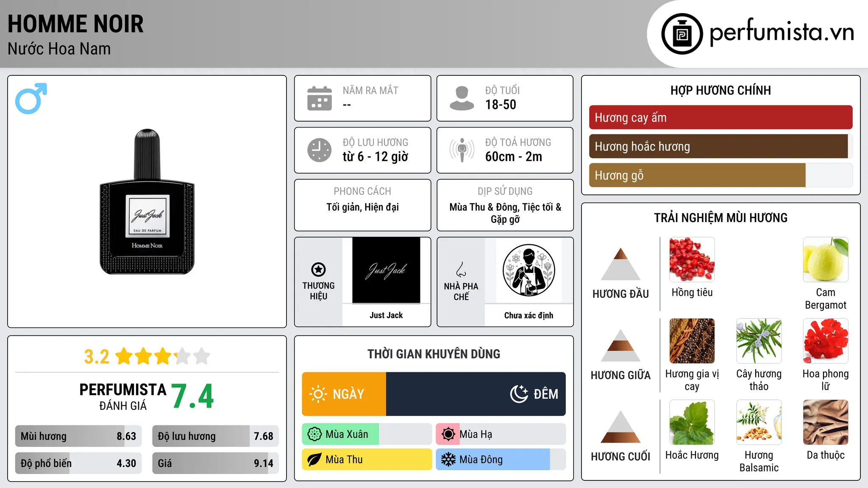Image resolution: width=868 pixels, height=488 pixels.
Task: Click the Tối giản, Hiện đại style text
Action: tap(362, 207)
